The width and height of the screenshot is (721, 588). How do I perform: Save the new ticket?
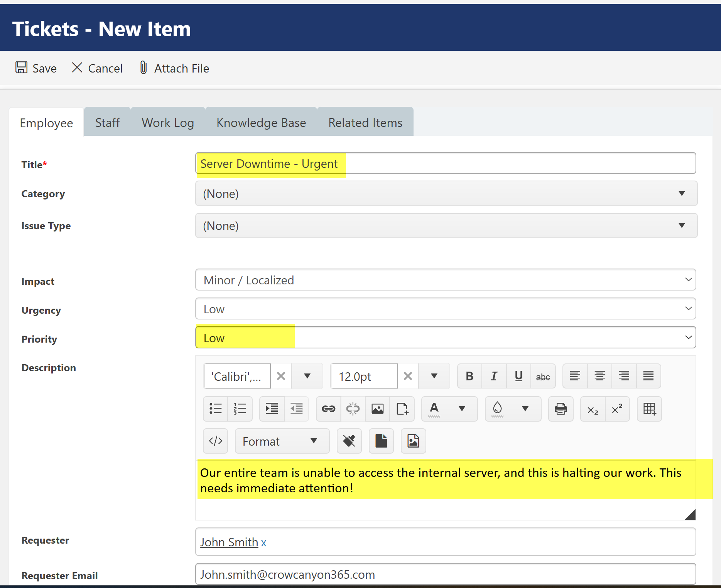tap(36, 68)
